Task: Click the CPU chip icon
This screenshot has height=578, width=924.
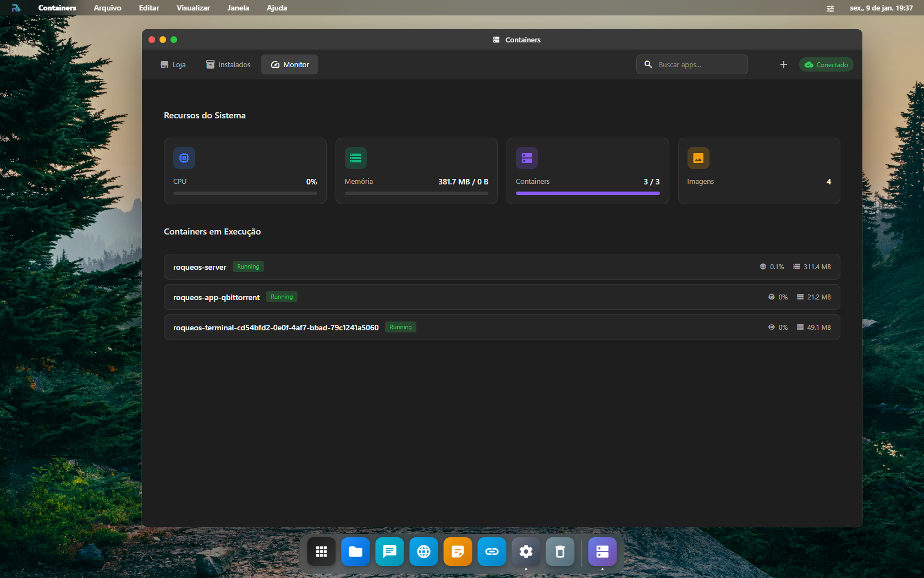Action: coord(184,158)
